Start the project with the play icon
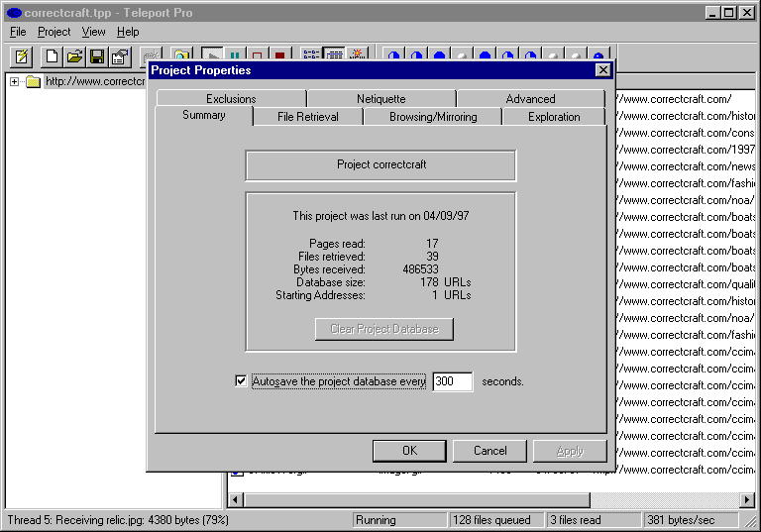Image resolution: width=761 pixels, height=532 pixels. coord(212,53)
